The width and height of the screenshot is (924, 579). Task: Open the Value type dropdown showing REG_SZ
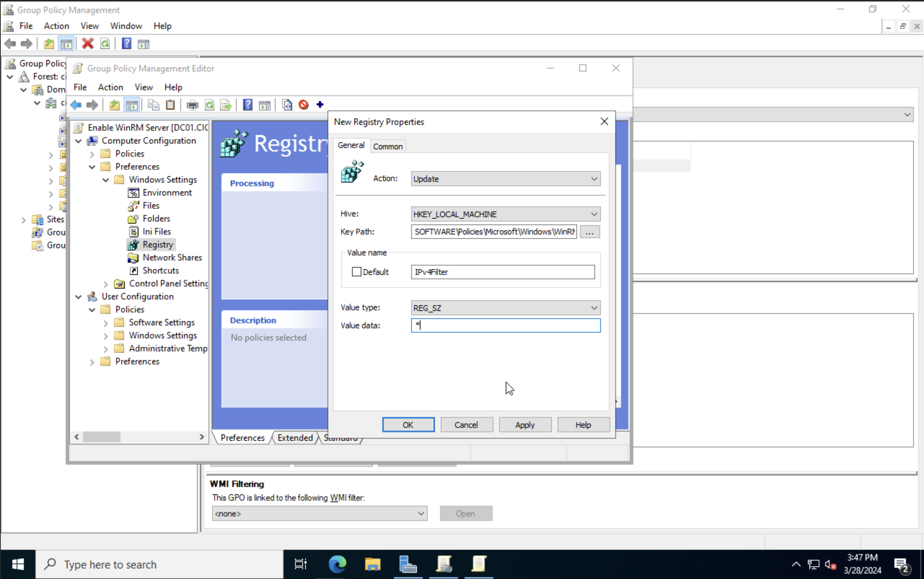pyautogui.click(x=505, y=308)
